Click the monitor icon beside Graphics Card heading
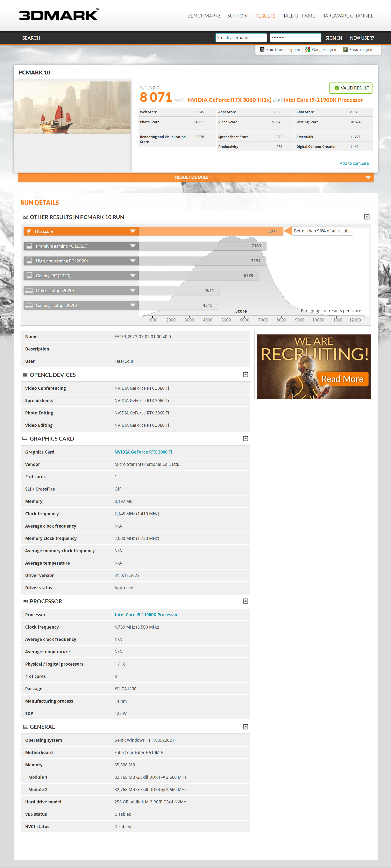The width and height of the screenshot is (391, 868). tap(25, 438)
